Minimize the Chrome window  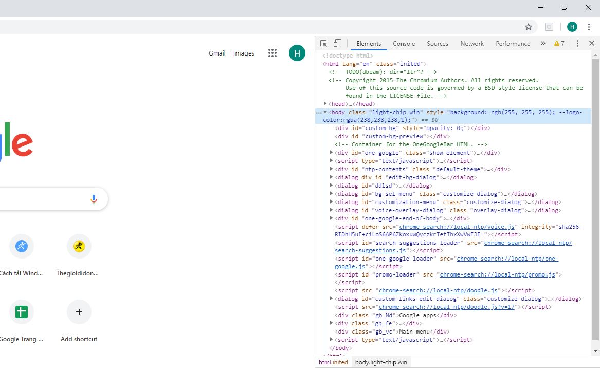coord(541,8)
